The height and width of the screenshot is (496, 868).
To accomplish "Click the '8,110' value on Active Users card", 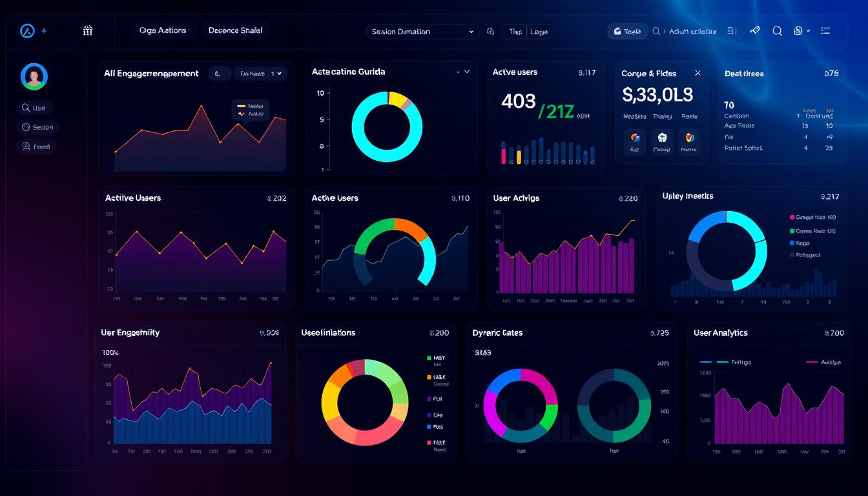I will coord(460,199).
